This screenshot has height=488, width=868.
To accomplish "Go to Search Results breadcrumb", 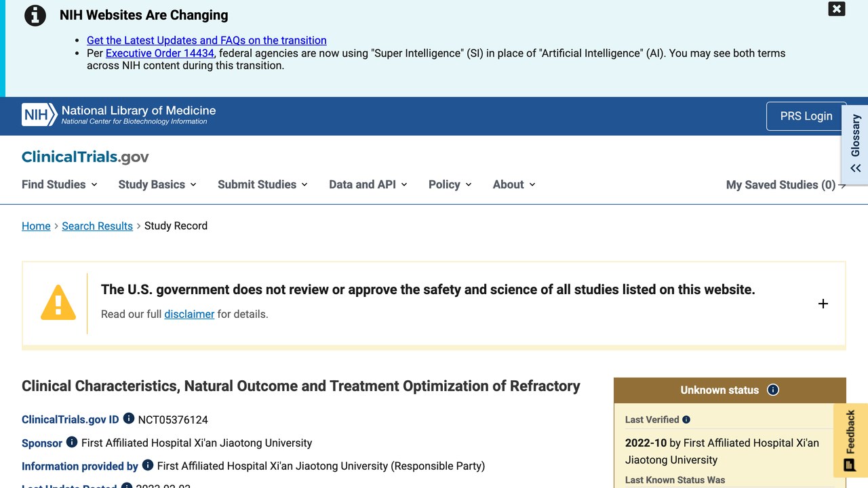I will point(97,226).
